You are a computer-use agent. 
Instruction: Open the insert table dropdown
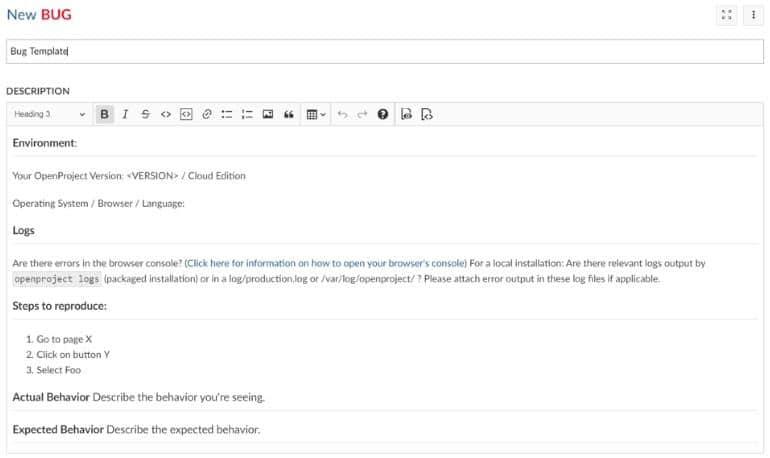tap(315, 114)
